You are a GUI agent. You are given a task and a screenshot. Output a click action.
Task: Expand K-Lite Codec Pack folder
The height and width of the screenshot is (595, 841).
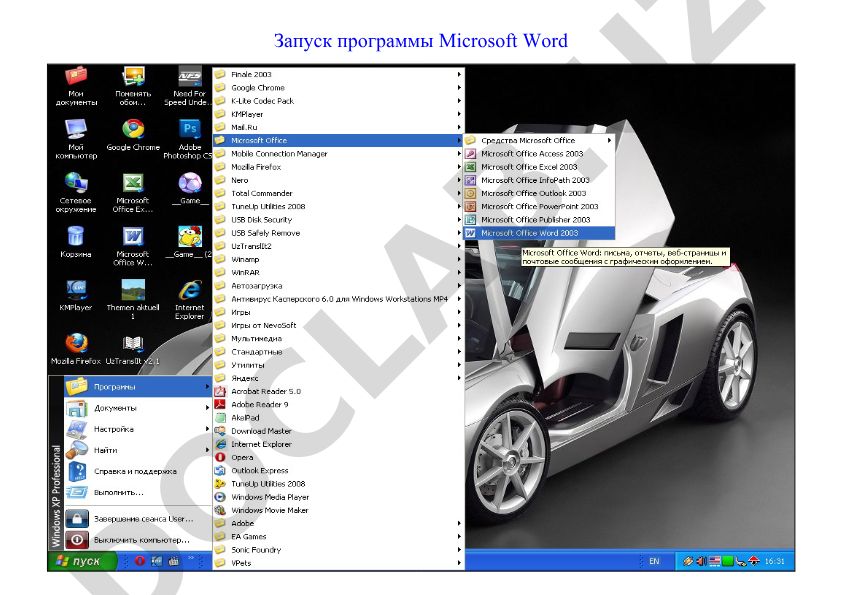(338, 101)
